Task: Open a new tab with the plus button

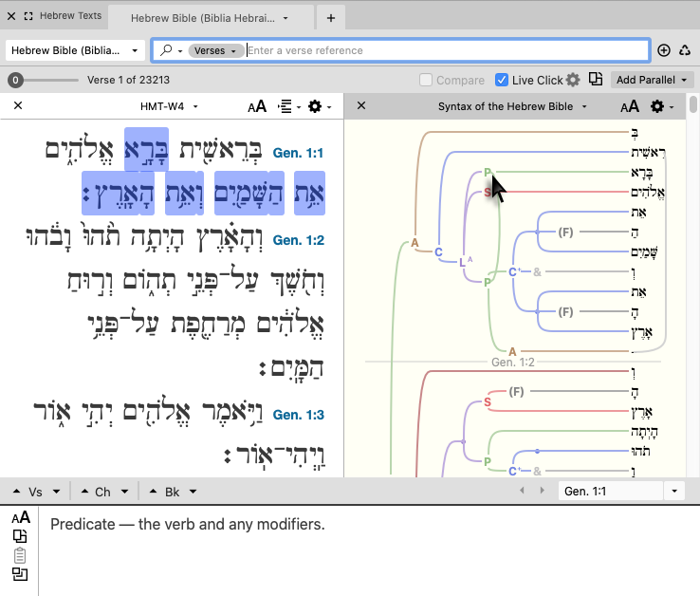Action: (x=330, y=18)
